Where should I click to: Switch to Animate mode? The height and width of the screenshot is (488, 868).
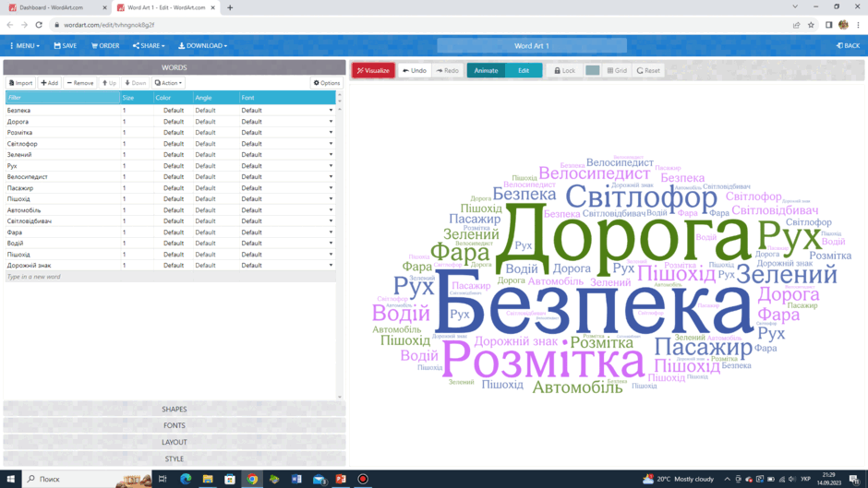(x=486, y=70)
